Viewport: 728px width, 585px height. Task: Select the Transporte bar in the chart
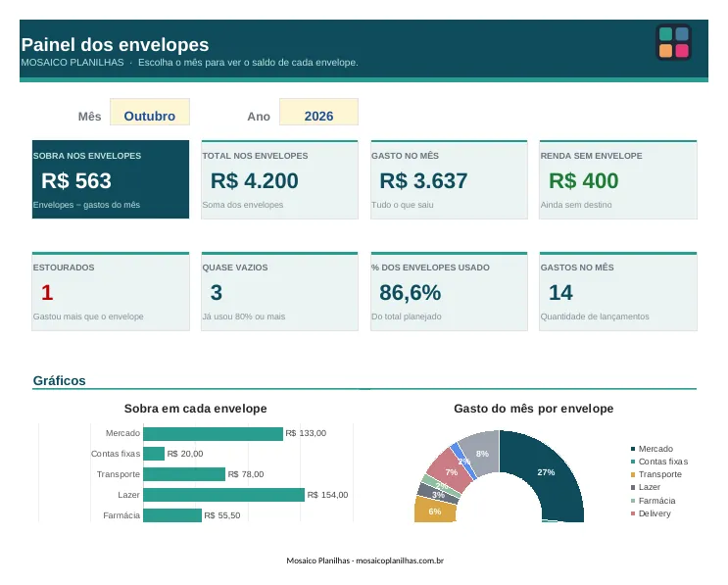click(x=184, y=474)
